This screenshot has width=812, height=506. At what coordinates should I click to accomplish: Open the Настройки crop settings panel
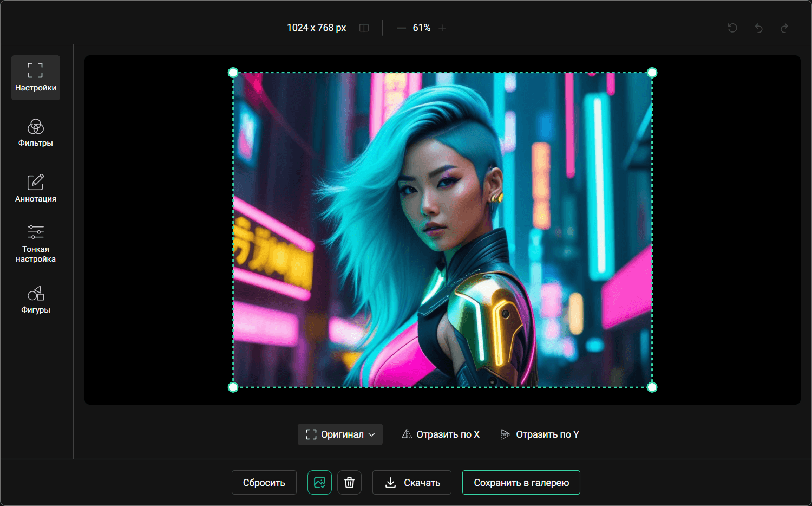36,77
